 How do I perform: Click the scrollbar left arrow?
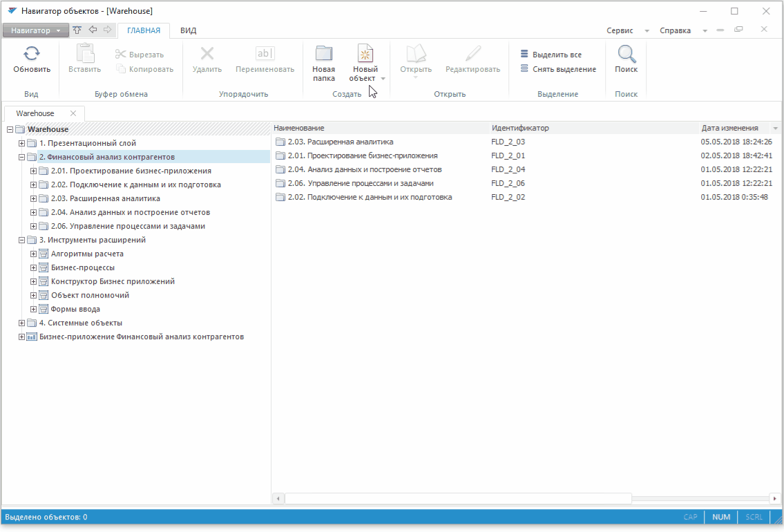coord(278,499)
